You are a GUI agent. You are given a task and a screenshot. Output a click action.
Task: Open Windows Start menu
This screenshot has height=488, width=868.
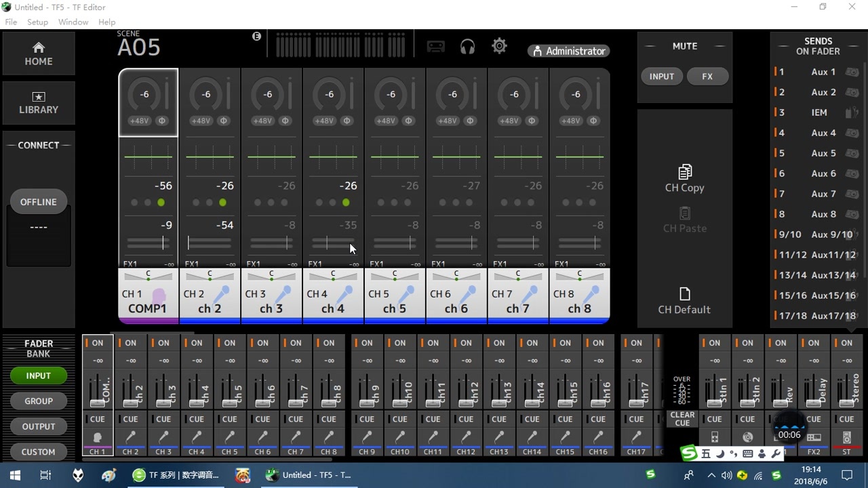click(15, 475)
